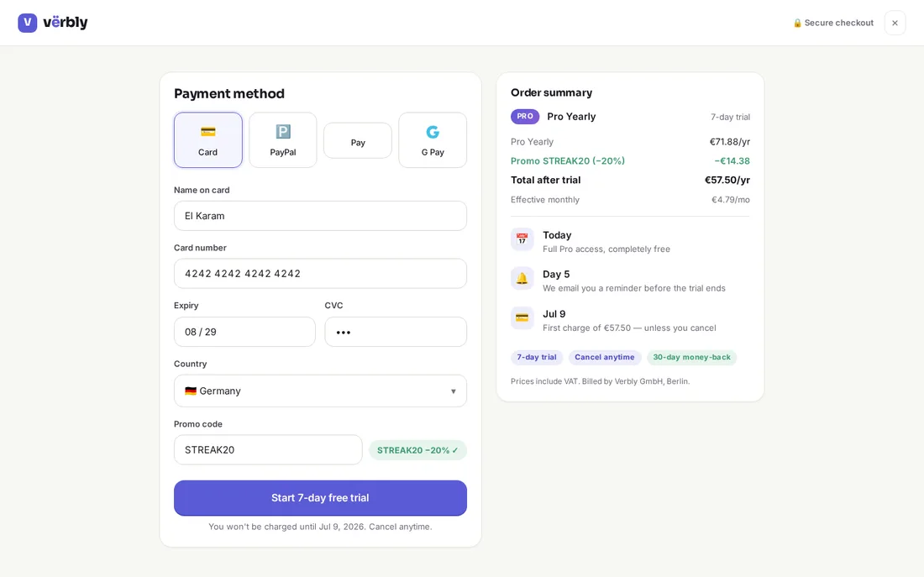Click the €71.88/yr price
The image size is (924, 577).
729,141
